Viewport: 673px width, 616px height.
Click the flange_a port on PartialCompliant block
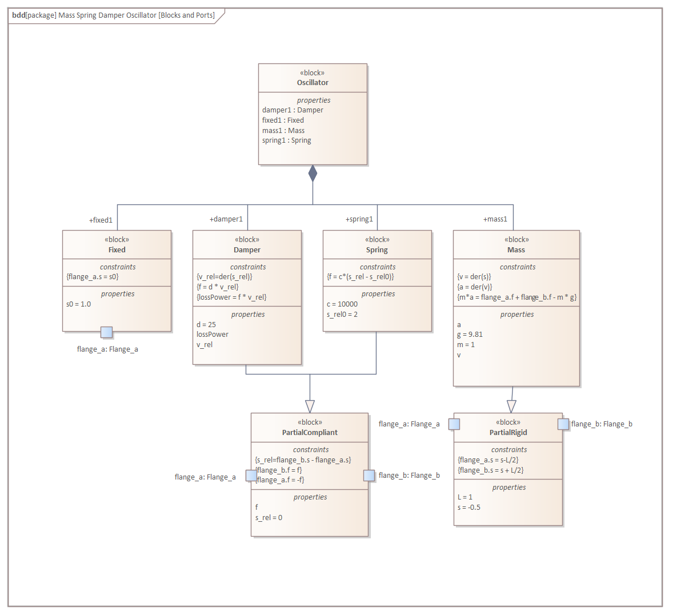251,476
